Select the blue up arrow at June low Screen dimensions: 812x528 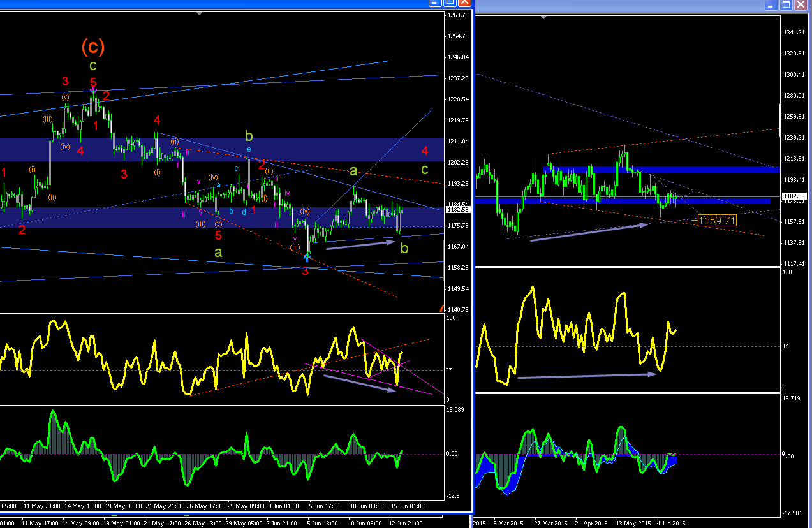point(307,258)
